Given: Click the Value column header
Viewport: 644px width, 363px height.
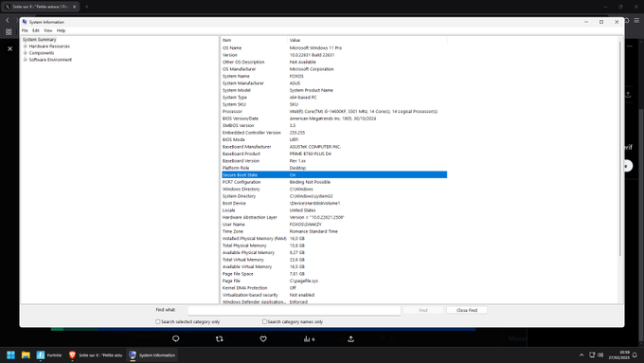Looking at the screenshot, I should click(x=367, y=41).
